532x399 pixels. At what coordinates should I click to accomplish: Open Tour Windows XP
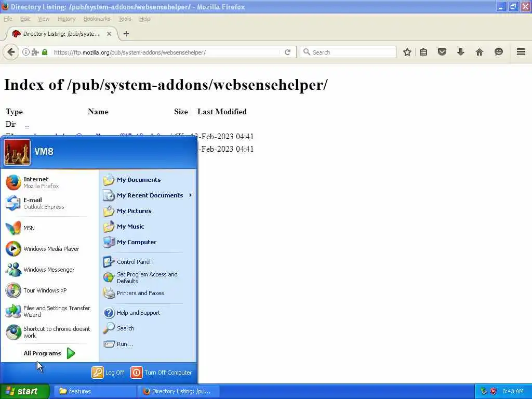[49, 290]
